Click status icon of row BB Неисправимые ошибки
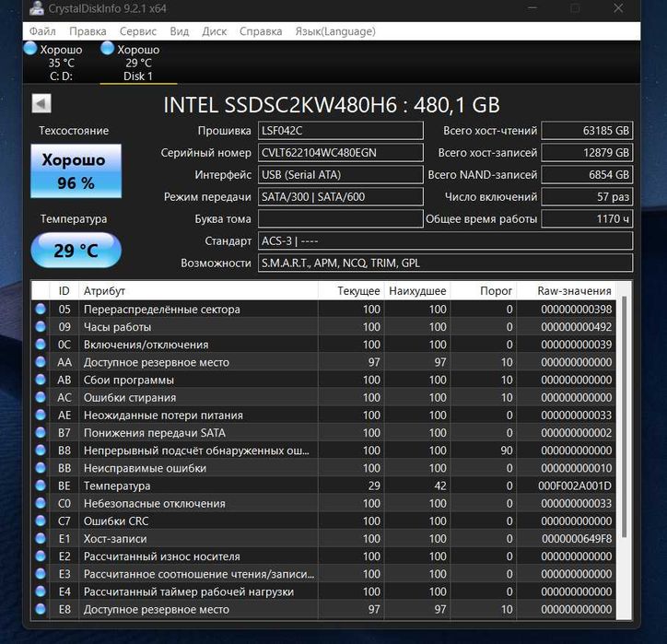667x644 pixels. pyautogui.click(x=41, y=468)
